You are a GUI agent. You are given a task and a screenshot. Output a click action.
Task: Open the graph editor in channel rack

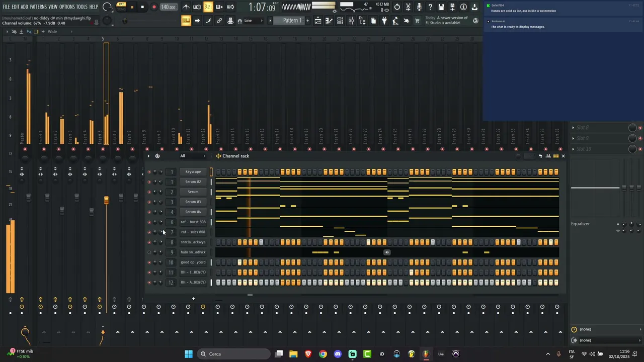tap(548, 156)
